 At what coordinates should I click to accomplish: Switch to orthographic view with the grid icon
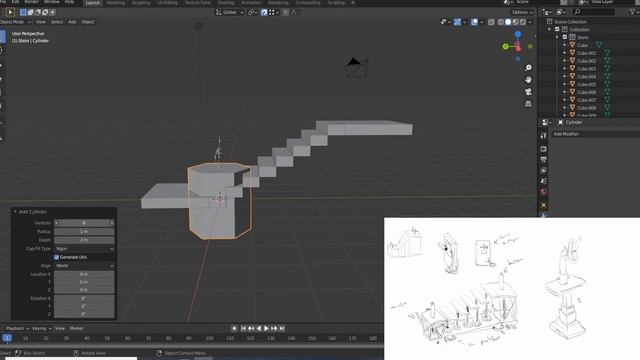[x=528, y=104]
